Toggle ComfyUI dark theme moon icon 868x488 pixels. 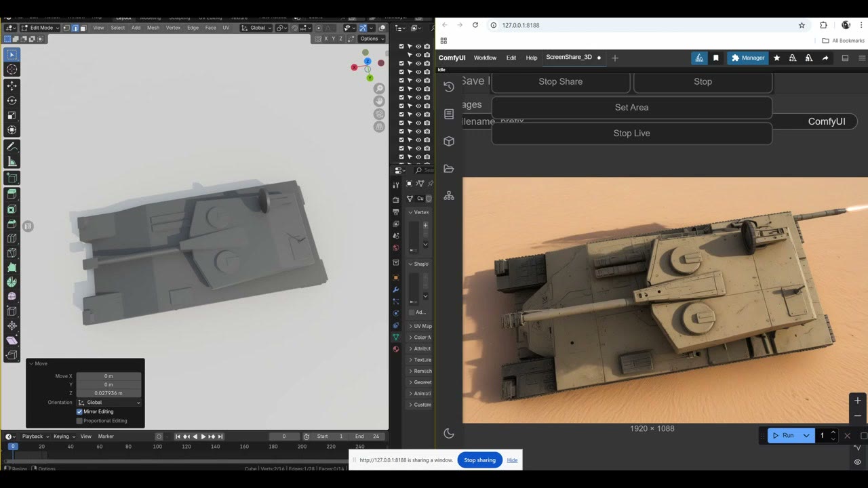click(448, 433)
